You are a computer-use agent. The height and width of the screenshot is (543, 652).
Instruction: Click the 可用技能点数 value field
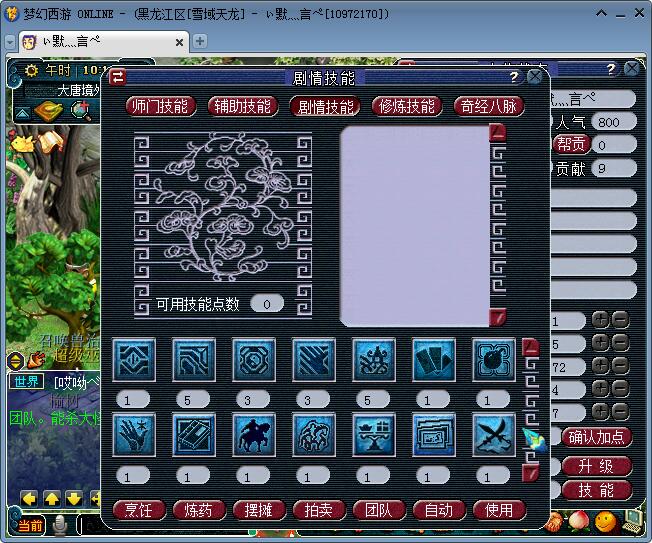pyautogui.click(x=267, y=304)
